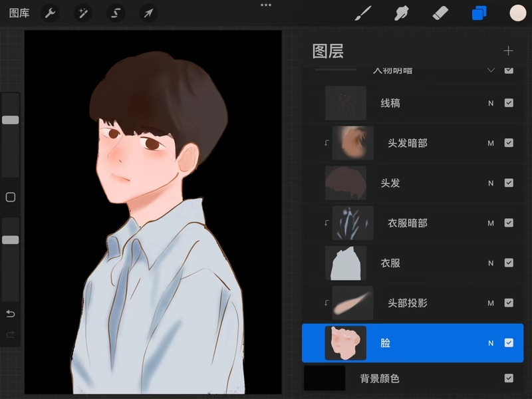The width and height of the screenshot is (532, 399).
Task: Undo the last action with arrow
Action: pos(11,313)
